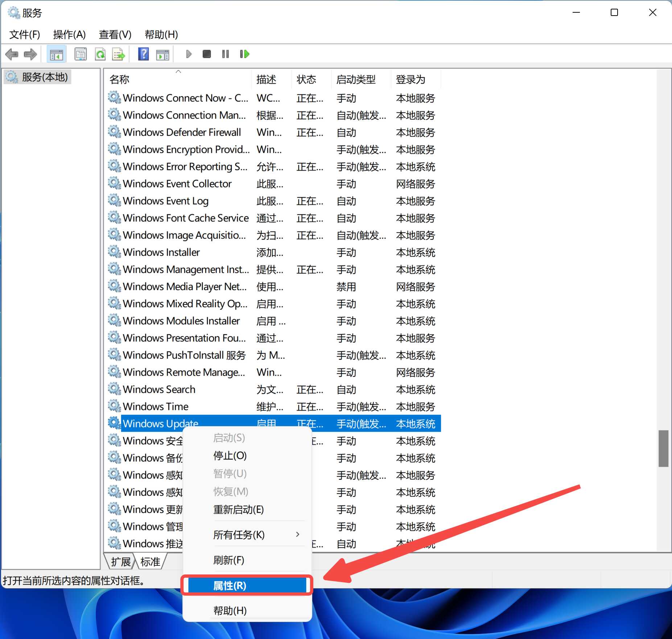Image resolution: width=672 pixels, height=639 pixels.
Task: Click the Stop Service square icon
Action: (207, 54)
